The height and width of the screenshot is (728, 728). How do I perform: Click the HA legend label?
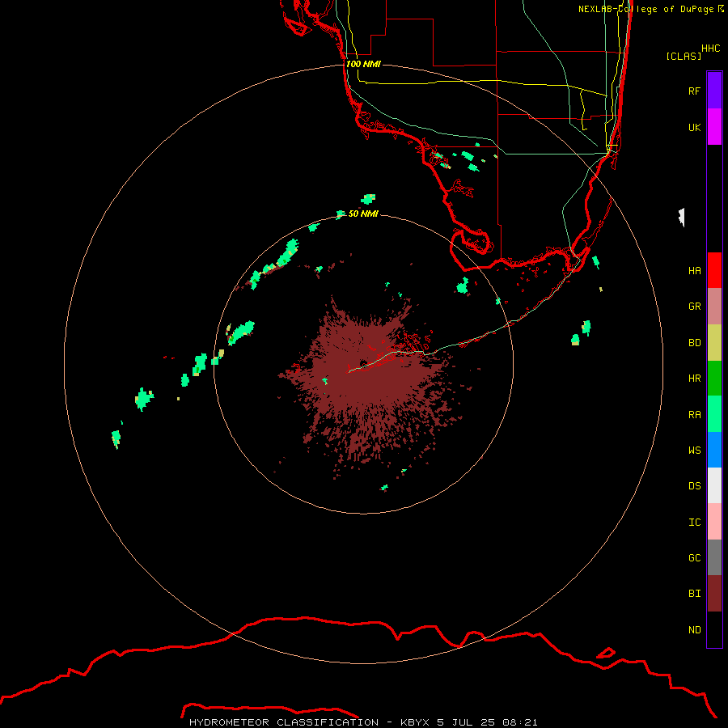(694, 270)
